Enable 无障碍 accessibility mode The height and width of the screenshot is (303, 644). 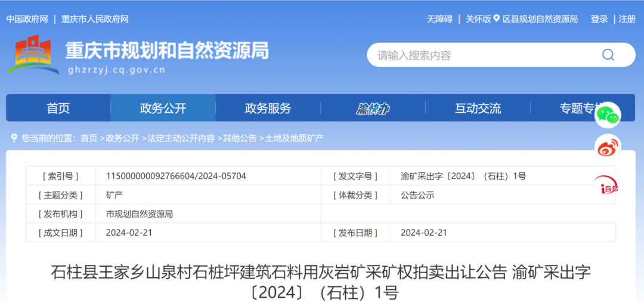point(439,19)
